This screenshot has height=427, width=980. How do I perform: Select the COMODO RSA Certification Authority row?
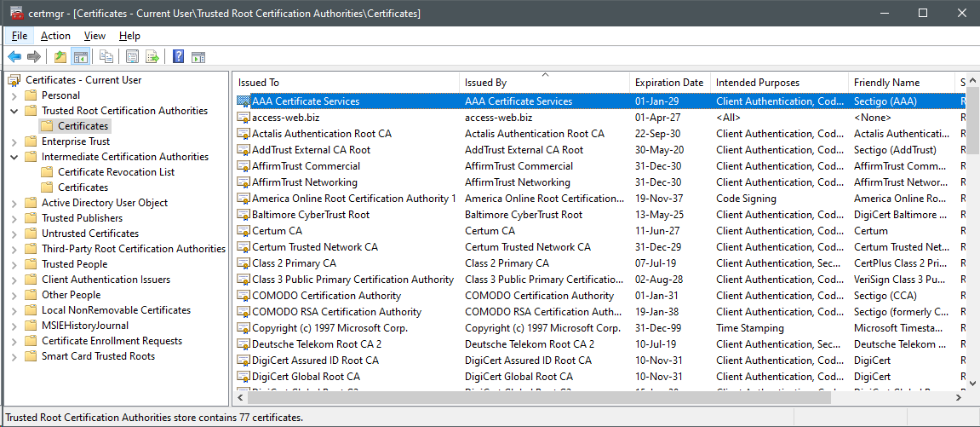[600, 311]
